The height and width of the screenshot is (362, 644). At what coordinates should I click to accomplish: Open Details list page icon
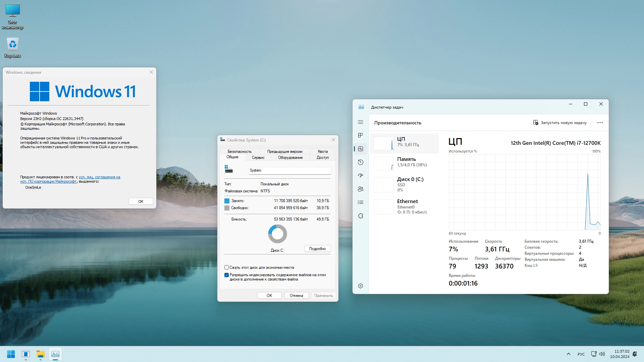pos(361,202)
